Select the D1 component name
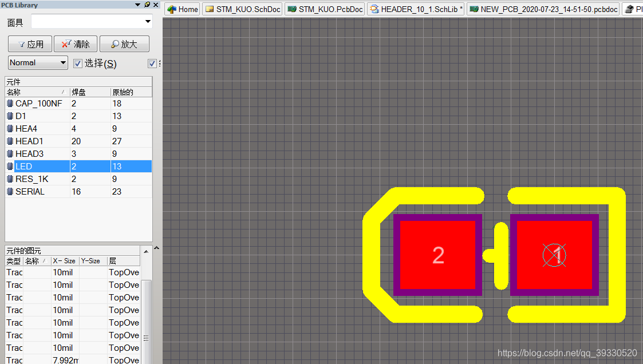The height and width of the screenshot is (364, 643). [x=21, y=116]
